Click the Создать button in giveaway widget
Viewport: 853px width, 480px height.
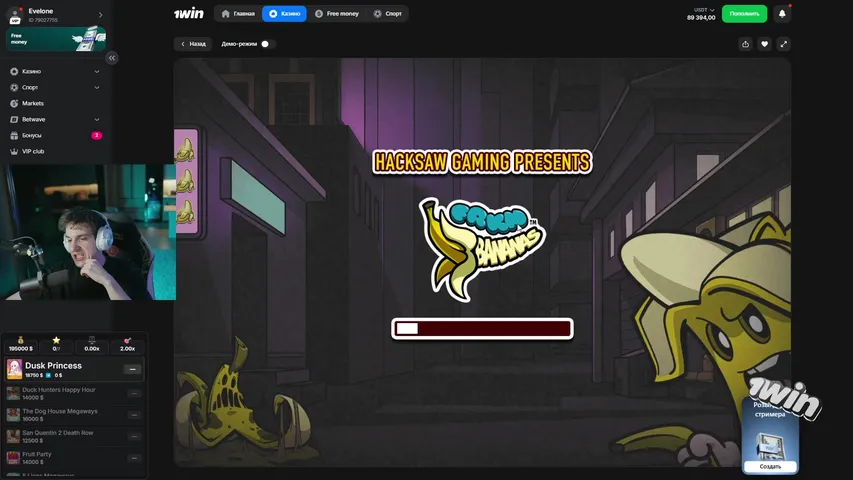point(770,466)
